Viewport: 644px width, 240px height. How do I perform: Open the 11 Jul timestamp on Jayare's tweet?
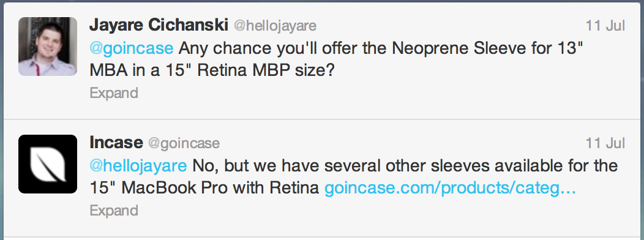[x=605, y=26]
